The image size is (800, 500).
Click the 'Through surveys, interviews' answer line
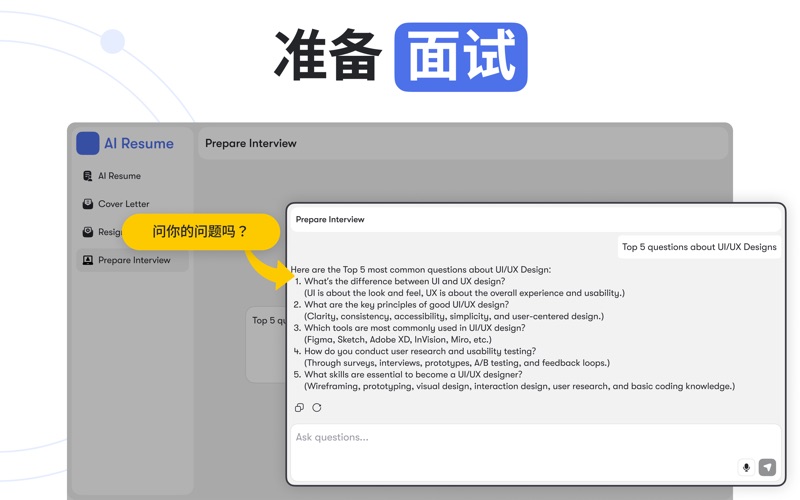tap(457, 363)
